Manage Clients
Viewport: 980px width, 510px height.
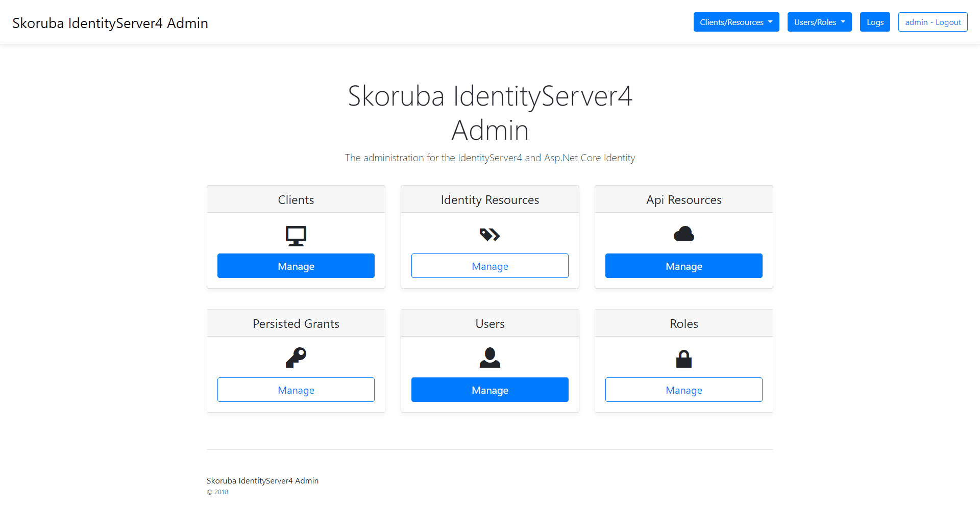click(x=296, y=266)
